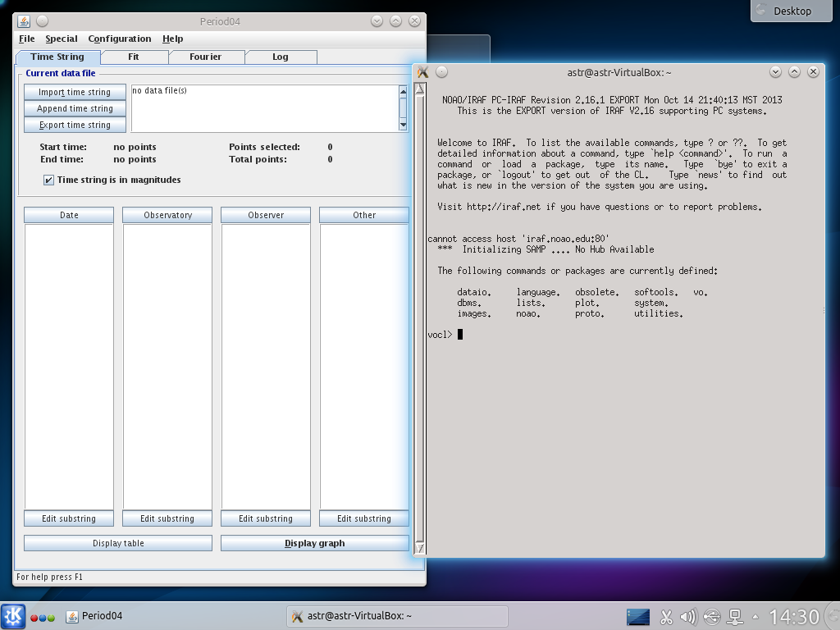840x630 pixels.
Task: Click the X terminal icon in xterm title bar
Action: click(422, 72)
